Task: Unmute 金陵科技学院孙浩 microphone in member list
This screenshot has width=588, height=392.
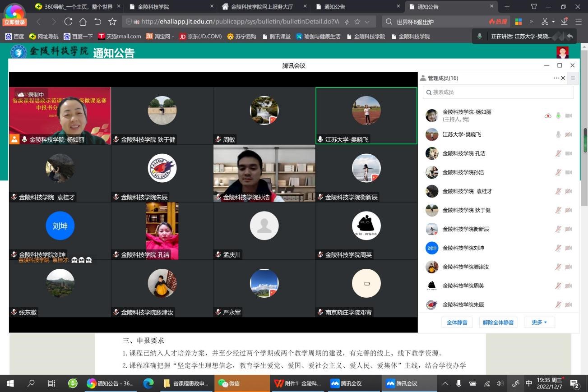Action: coord(558,173)
